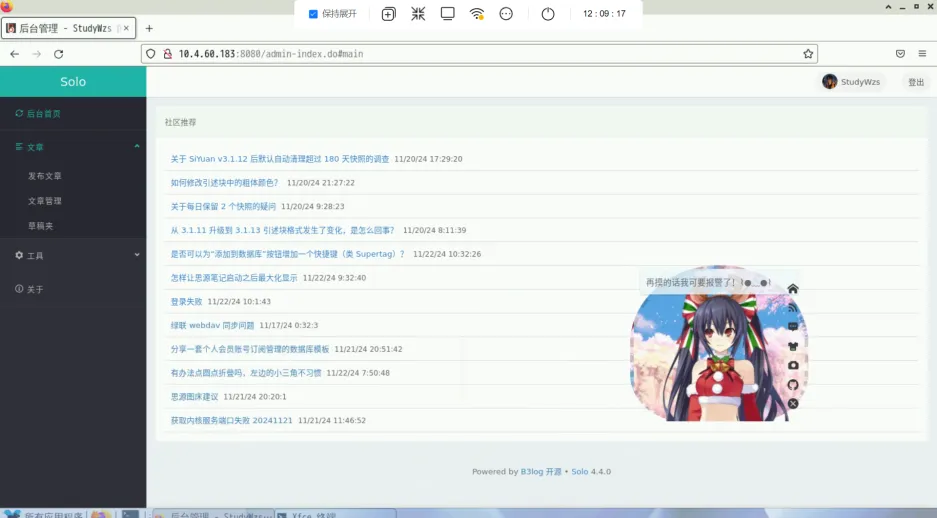Switch to 后台管理 taskbar window button
937x518 pixels.
coord(212,514)
